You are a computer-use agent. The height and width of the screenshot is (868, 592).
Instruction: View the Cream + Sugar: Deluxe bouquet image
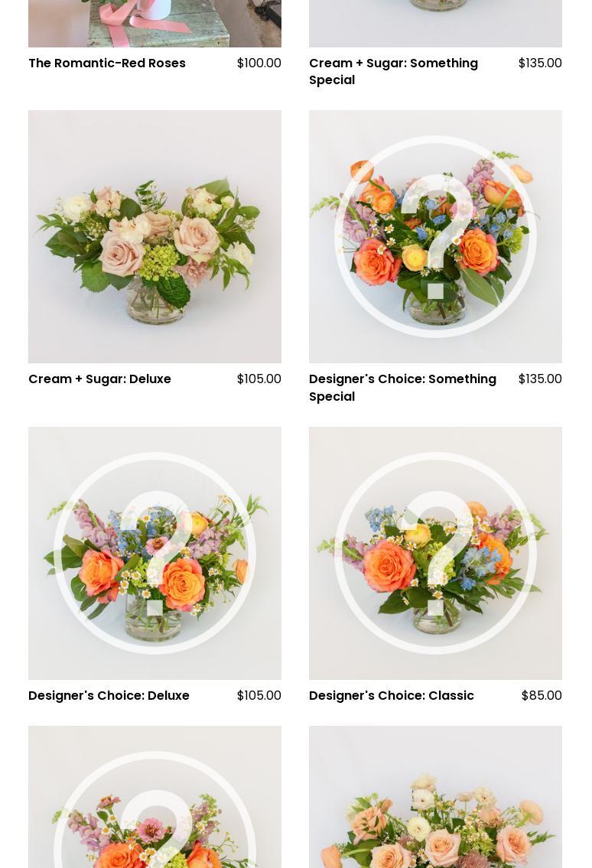pyautogui.click(x=155, y=236)
